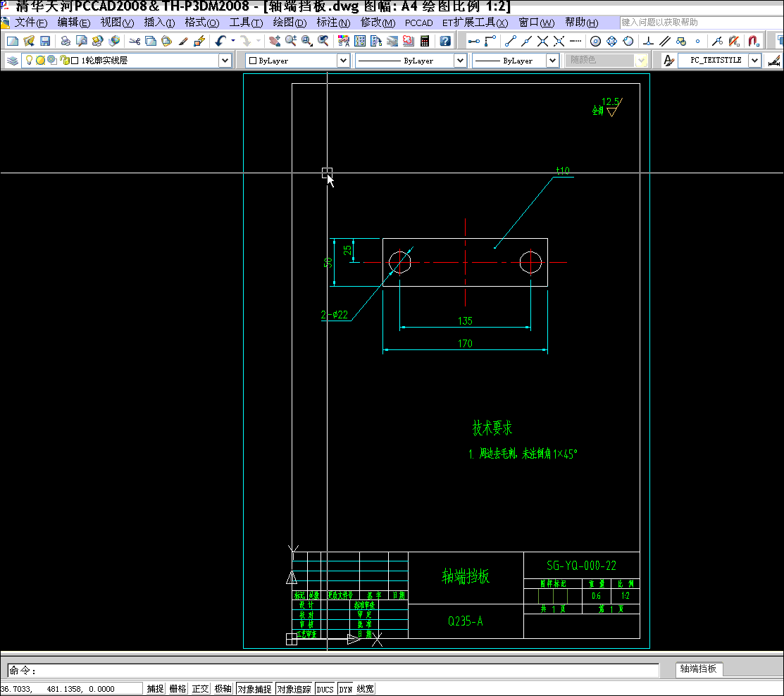Toggle DYN dynamic input in status bar
Image resolution: width=784 pixels, height=696 pixels.
[345, 688]
